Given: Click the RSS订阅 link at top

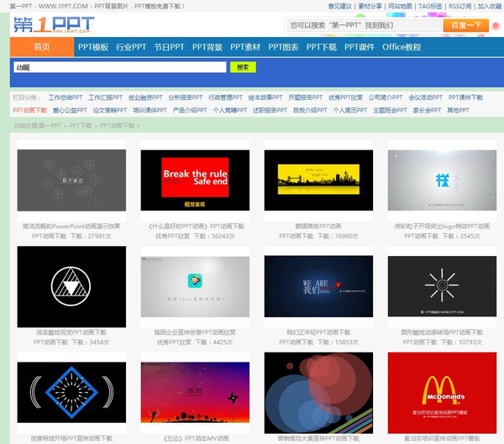Looking at the screenshot, I should pos(460,6).
